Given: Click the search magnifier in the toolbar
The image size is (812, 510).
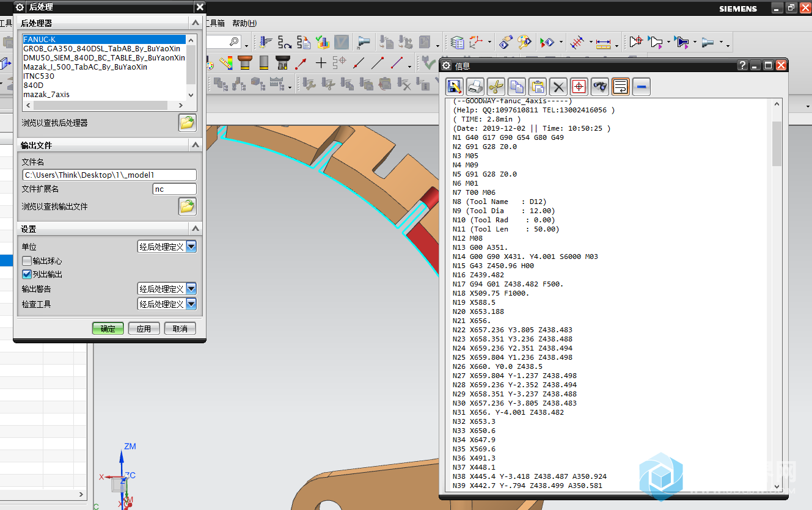Looking at the screenshot, I should pyautogui.click(x=234, y=42).
